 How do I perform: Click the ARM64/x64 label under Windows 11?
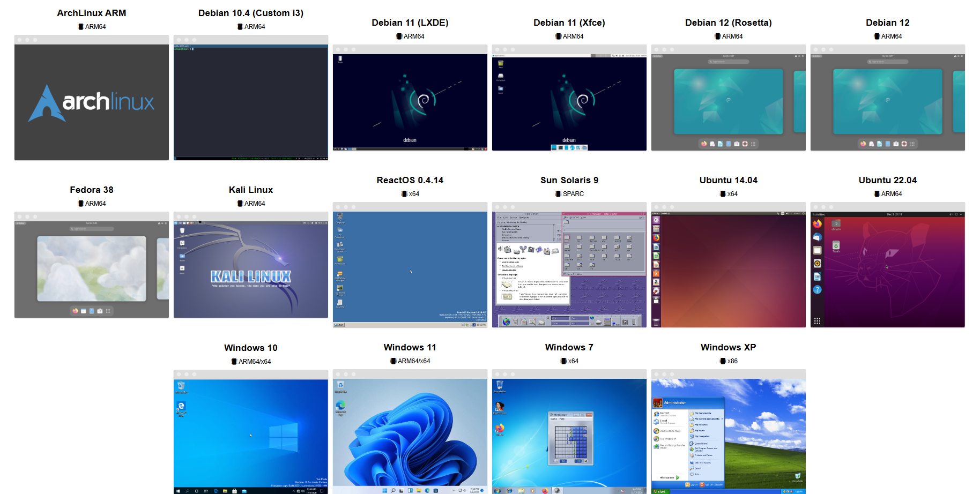[414, 361]
